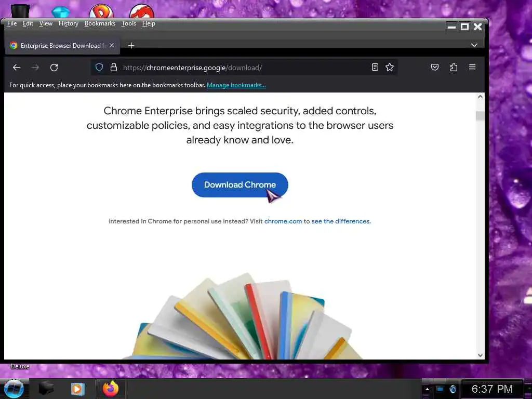View site security padlock information
The width and height of the screenshot is (532, 399).
(114, 67)
